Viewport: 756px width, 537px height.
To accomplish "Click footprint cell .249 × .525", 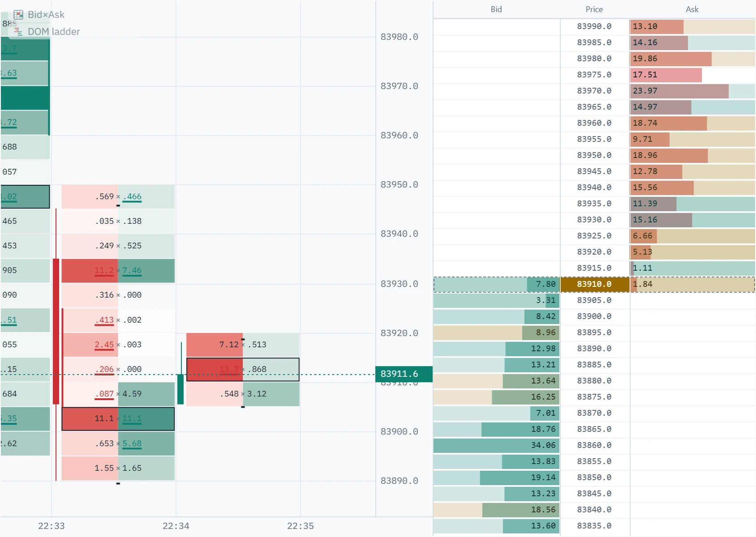I will (118, 246).
